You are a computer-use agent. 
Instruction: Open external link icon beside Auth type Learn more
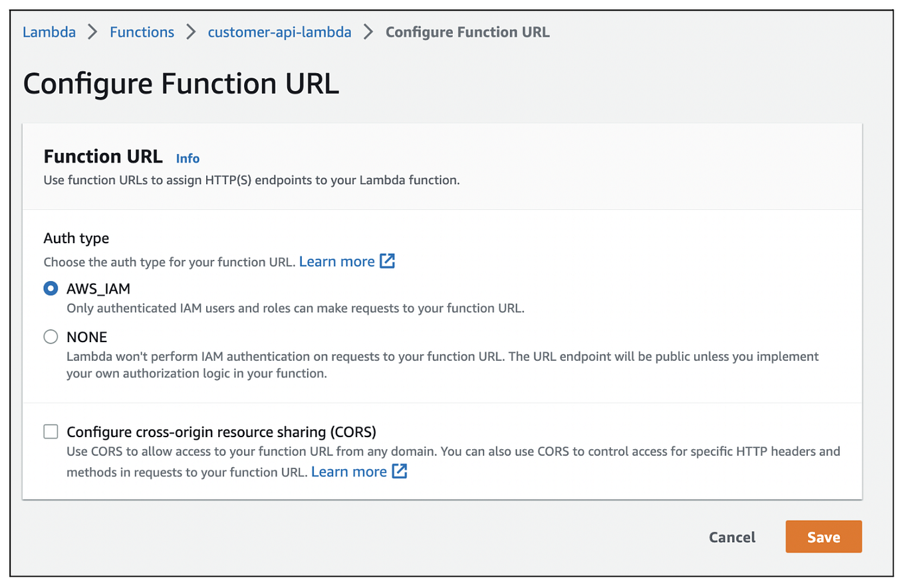387,261
